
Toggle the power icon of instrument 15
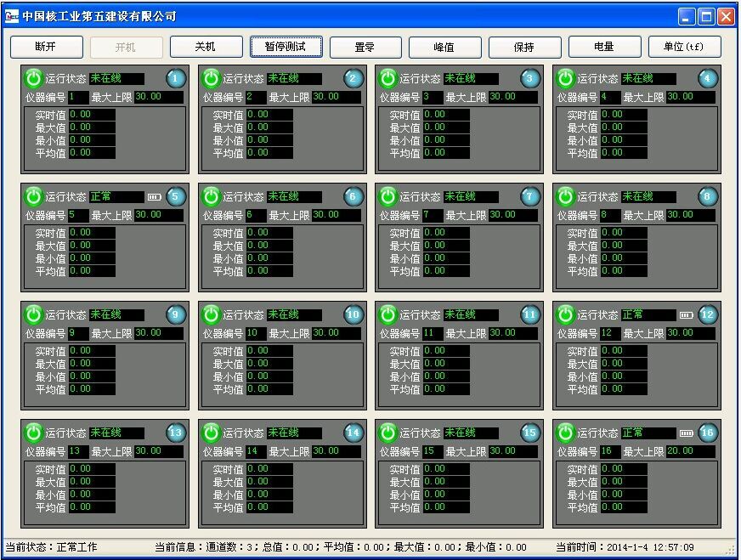pos(388,433)
